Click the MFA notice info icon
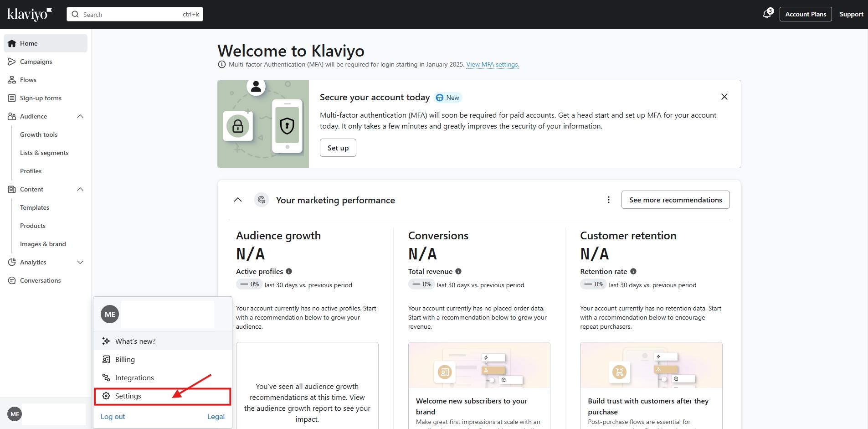This screenshot has height=429, width=868. click(222, 64)
